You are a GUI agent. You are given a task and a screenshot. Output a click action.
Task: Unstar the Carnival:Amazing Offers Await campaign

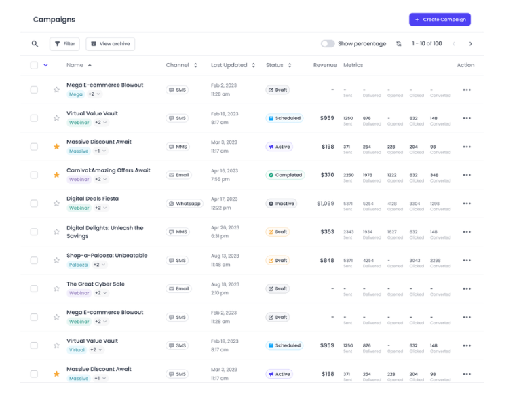(57, 175)
